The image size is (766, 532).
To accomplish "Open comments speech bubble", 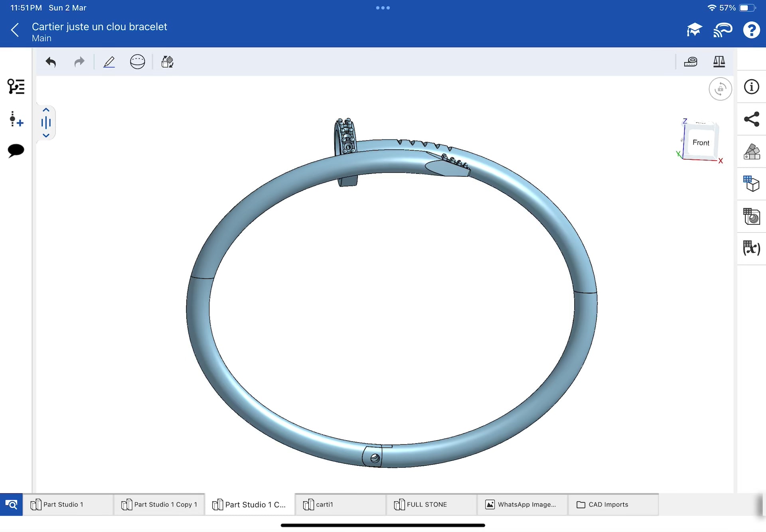I will (x=16, y=150).
